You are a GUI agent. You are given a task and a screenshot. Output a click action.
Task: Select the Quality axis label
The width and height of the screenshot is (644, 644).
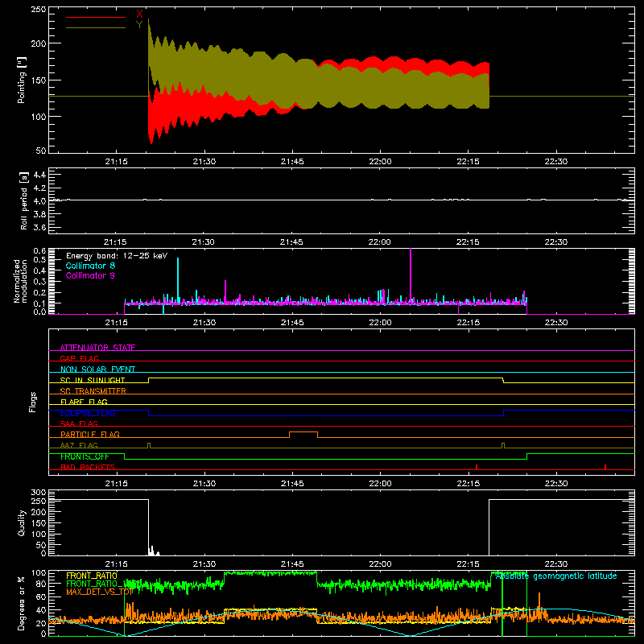click(22, 522)
